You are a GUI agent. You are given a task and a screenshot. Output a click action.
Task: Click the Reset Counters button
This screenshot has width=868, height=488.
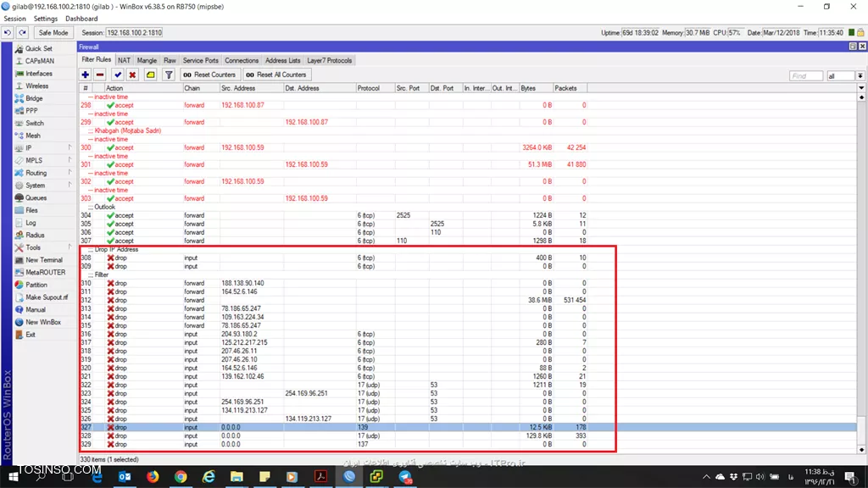point(209,75)
